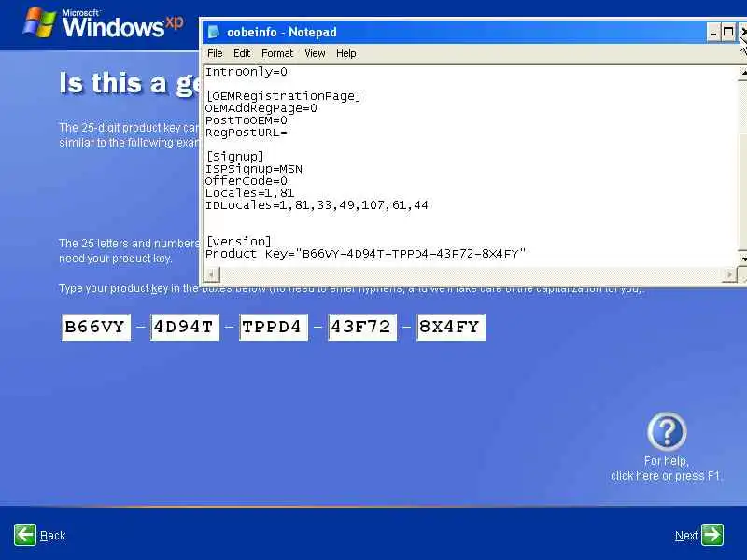Click first product key box B66VY
This screenshot has height=560, width=747.
[96, 328]
